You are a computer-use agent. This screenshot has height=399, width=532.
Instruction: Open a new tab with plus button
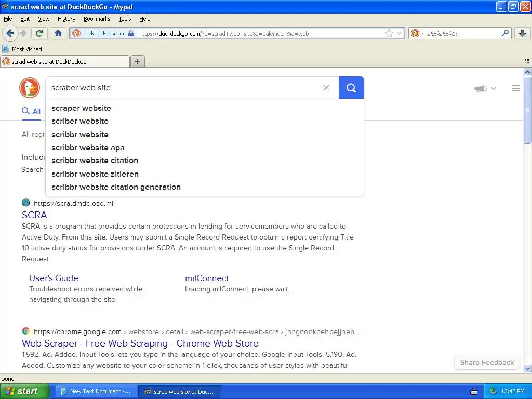coord(137,61)
